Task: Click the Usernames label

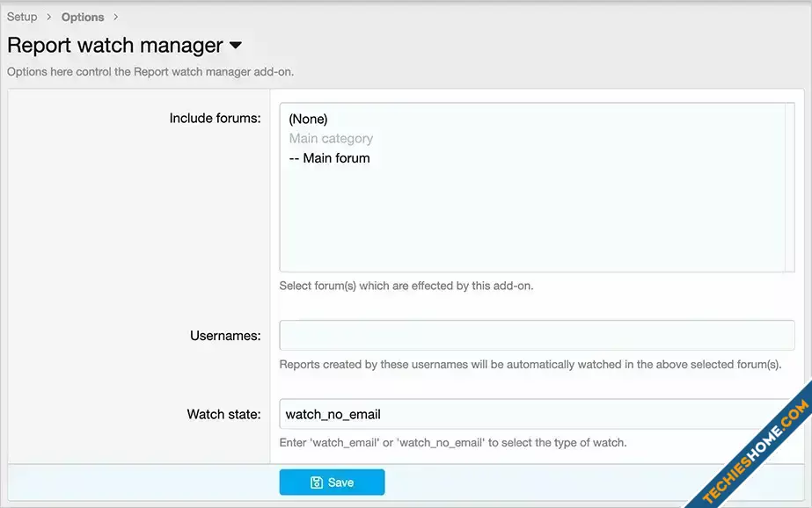Action: pyautogui.click(x=225, y=336)
